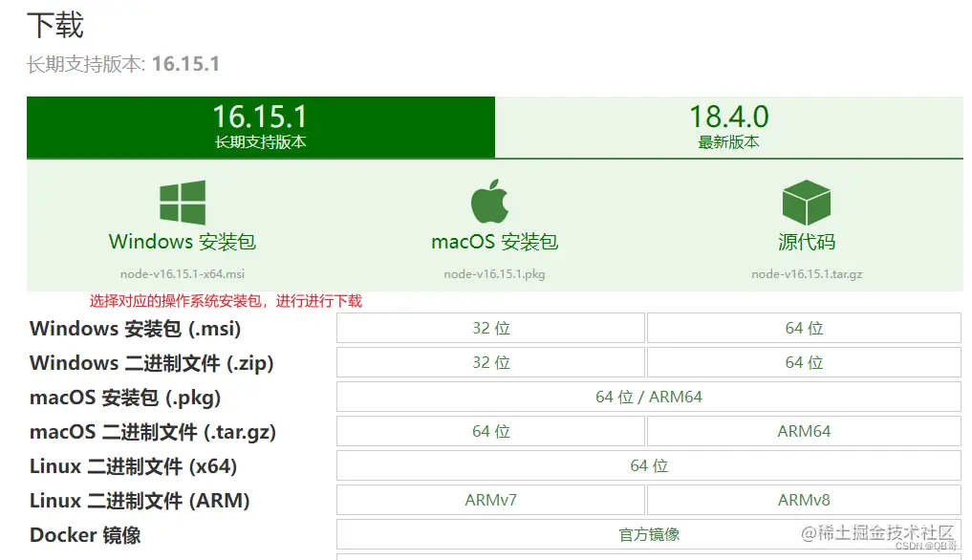Click the source code cube icon
Viewport: 972px width, 560px height.
click(x=807, y=203)
